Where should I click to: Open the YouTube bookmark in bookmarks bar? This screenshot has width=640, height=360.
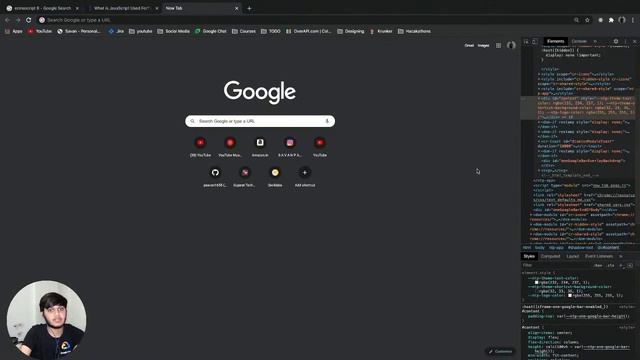[x=40, y=31]
